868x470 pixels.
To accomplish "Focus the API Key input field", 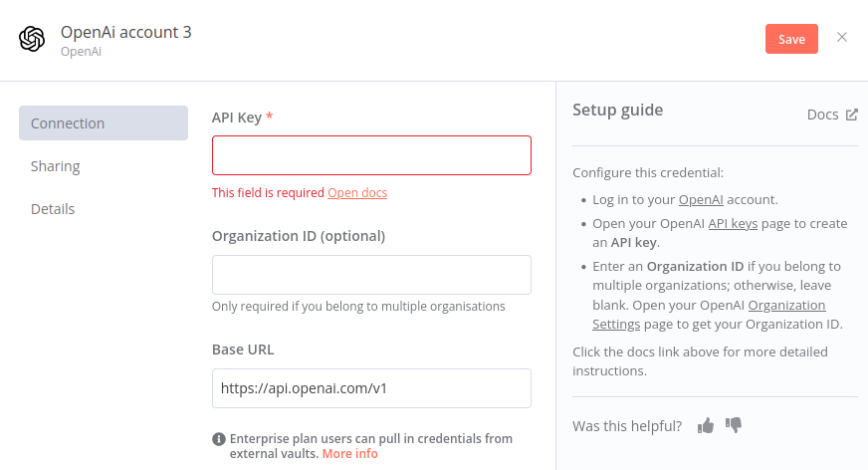I will tap(371, 155).
